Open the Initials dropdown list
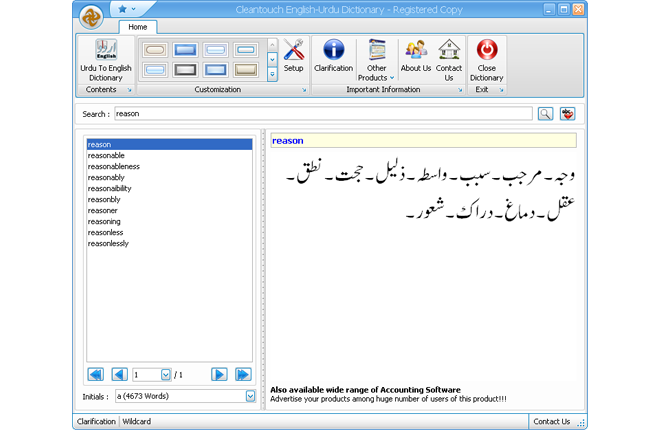The width and height of the screenshot is (660, 440). click(250, 396)
